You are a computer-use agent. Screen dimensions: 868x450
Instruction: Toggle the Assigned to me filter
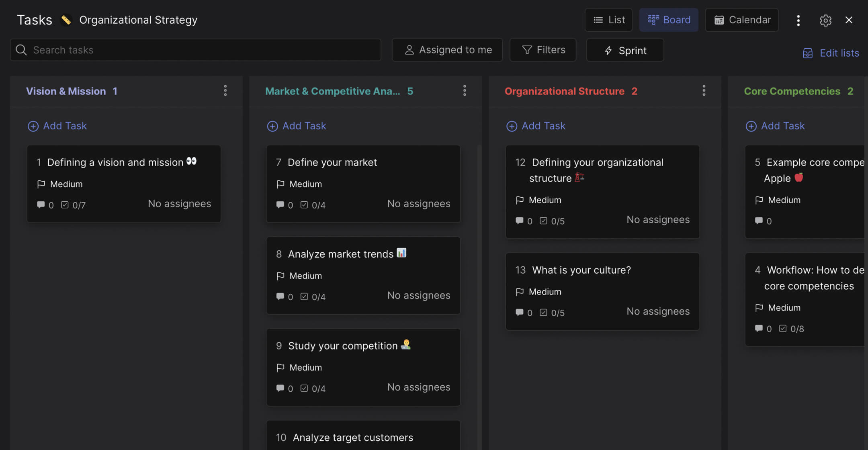pos(447,50)
